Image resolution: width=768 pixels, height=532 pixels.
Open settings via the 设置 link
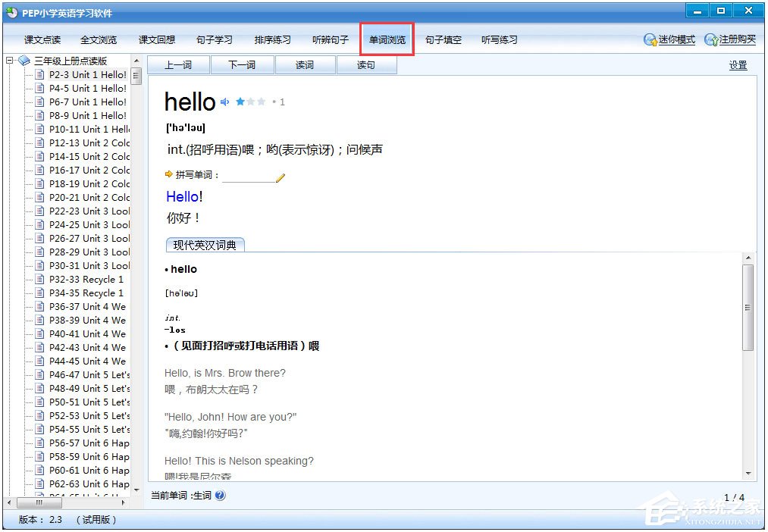tap(737, 64)
